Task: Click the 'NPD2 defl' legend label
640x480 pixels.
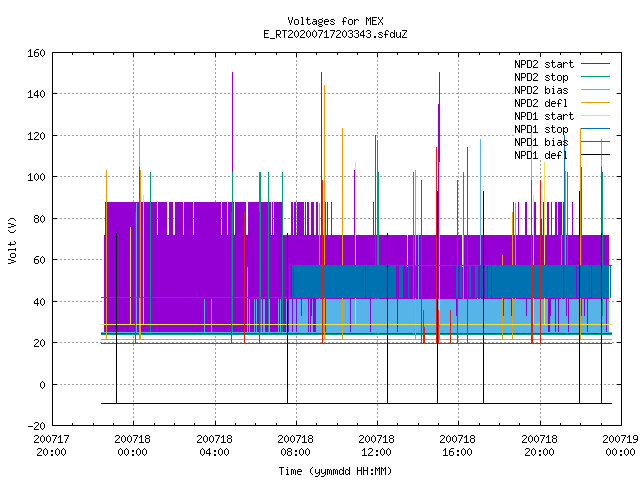Action: click(x=541, y=103)
